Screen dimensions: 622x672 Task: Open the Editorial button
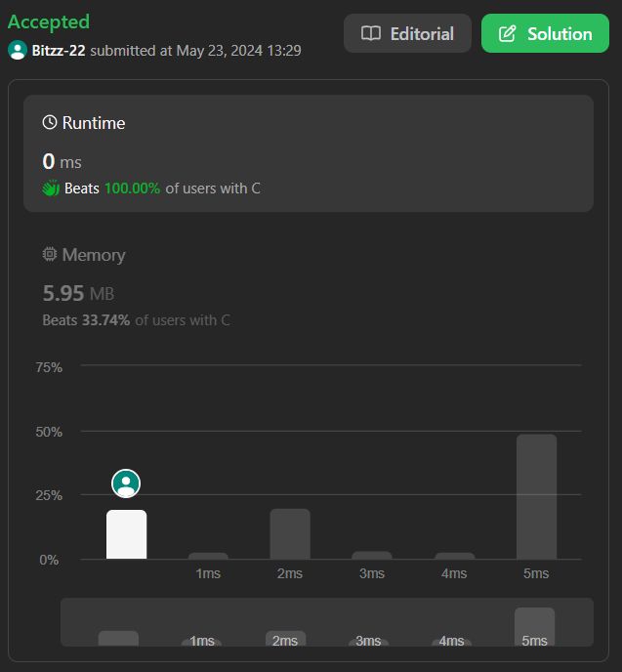[x=407, y=33]
